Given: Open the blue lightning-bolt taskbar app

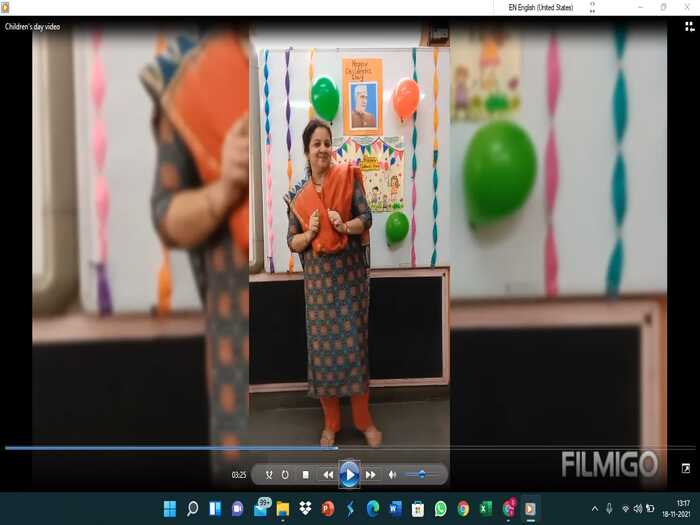Looking at the screenshot, I should (350, 508).
